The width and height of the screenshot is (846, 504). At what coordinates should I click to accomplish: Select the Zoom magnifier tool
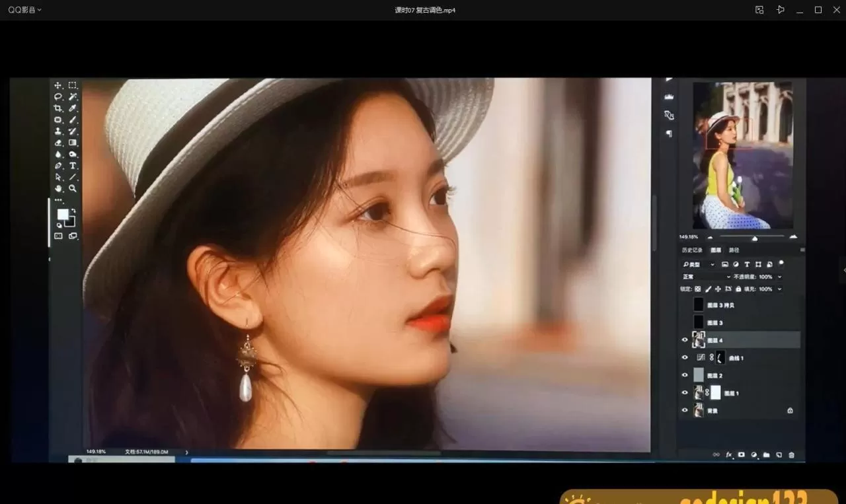click(73, 188)
